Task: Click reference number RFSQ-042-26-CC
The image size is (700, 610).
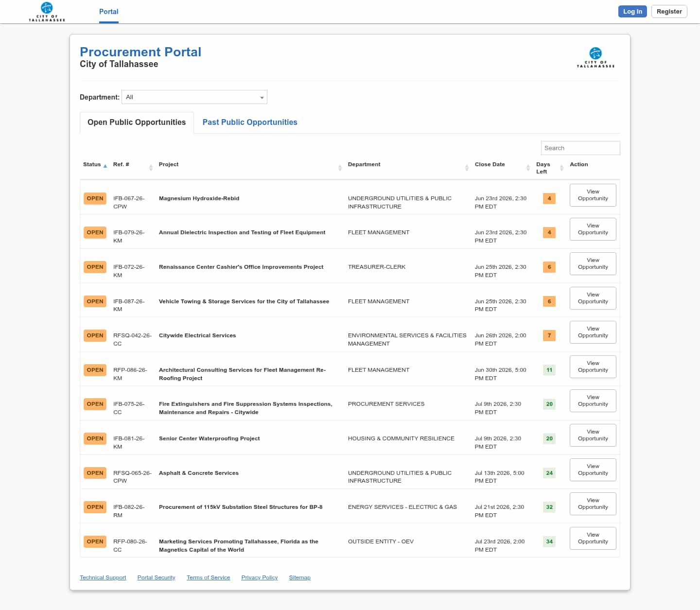Action: (x=132, y=339)
